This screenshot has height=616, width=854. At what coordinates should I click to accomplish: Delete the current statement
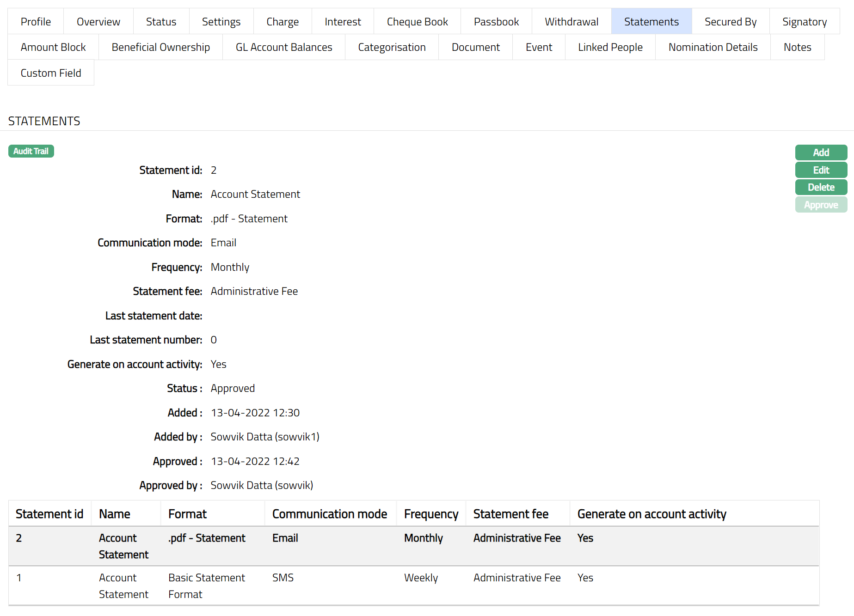pyautogui.click(x=821, y=187)
